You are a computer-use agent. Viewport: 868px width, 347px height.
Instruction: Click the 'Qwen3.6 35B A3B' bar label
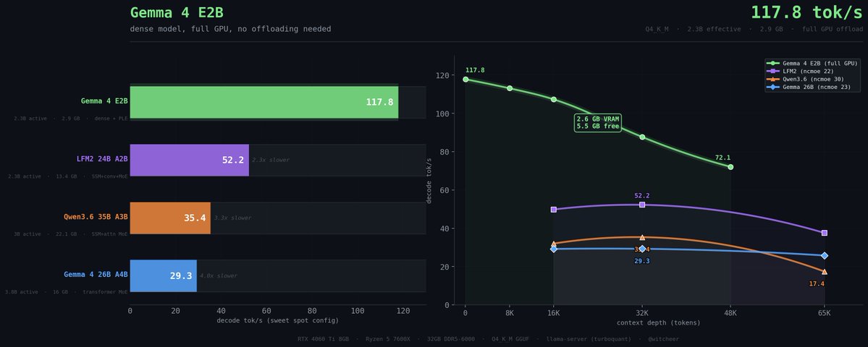coord(96,217)
